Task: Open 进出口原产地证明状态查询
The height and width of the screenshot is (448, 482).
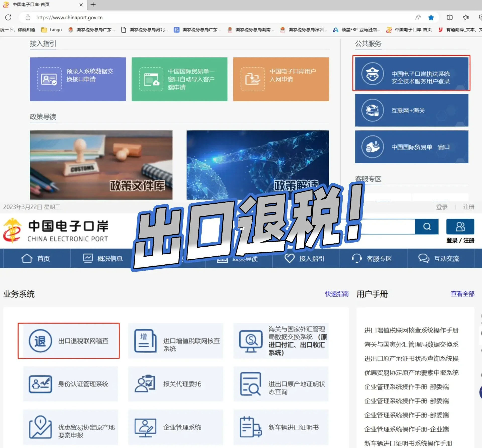Action: (281, 384)
